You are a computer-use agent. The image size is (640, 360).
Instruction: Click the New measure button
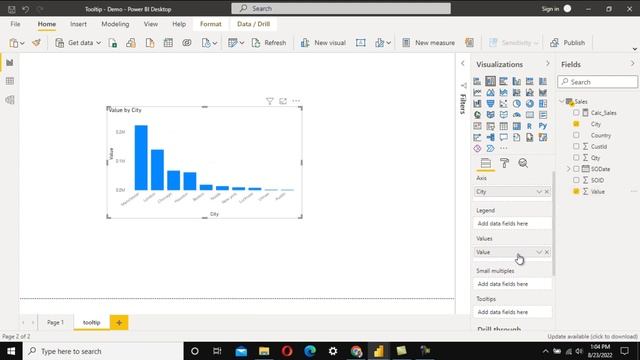click(428, 42)
